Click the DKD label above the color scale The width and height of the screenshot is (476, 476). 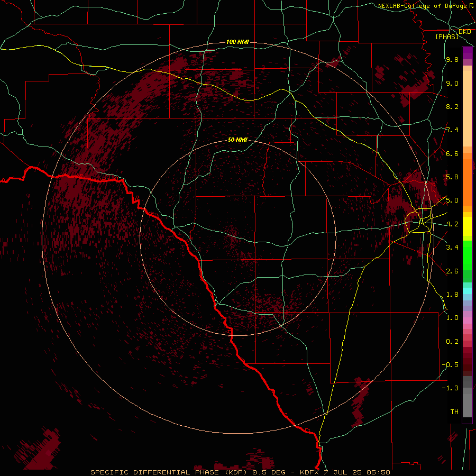464,32
